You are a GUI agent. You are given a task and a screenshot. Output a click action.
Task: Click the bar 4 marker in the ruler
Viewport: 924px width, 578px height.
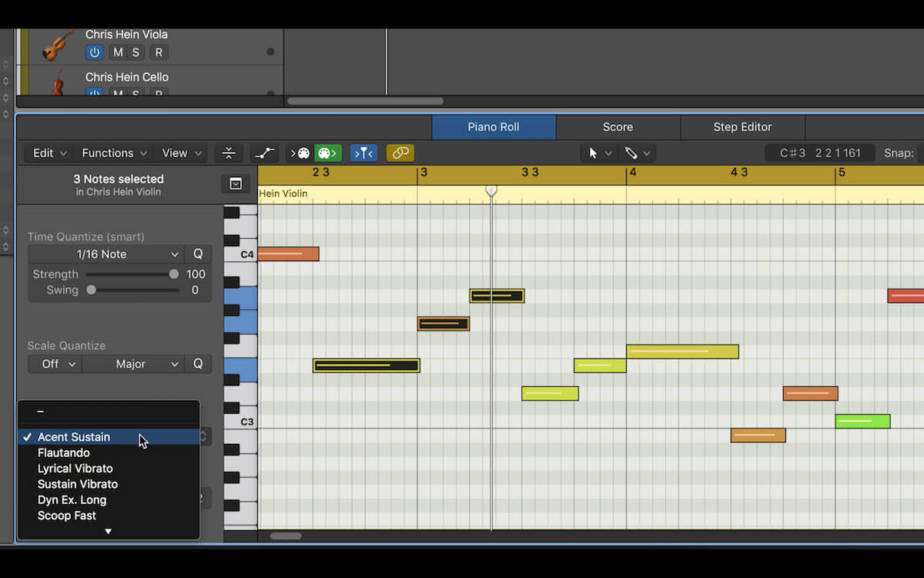point(632,172)
